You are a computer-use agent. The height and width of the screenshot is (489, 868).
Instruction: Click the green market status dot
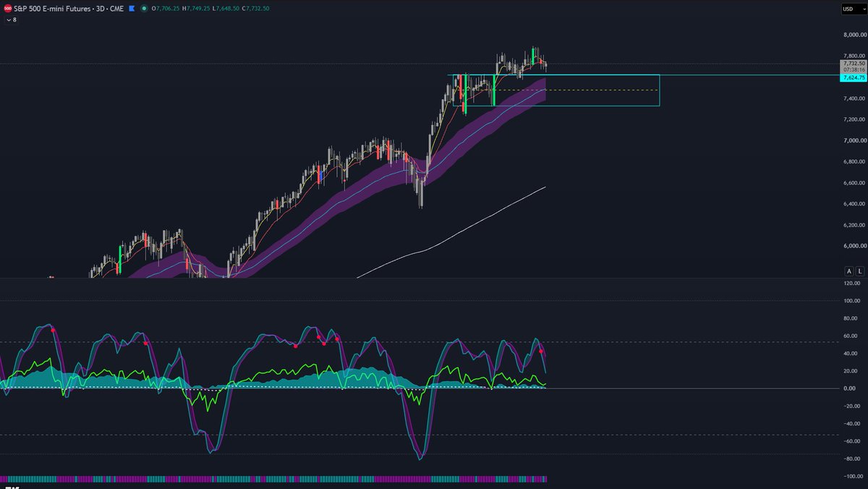pyautogui.click(x=143, y=9)
